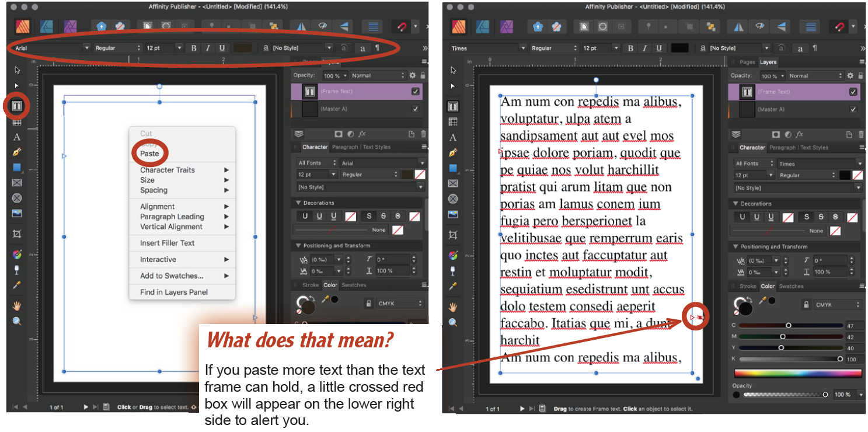Toggle Master A layer visibility checkbox, right screenshot
The image size is (868, 432).
pyautogui.click(x=853, y=109)
